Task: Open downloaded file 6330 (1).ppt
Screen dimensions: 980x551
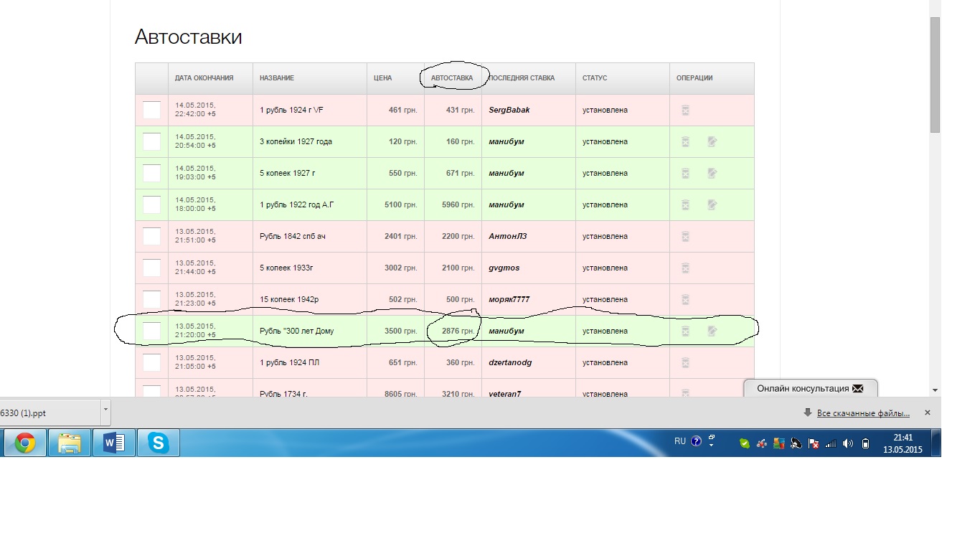Action: click(x=49, y=413)
